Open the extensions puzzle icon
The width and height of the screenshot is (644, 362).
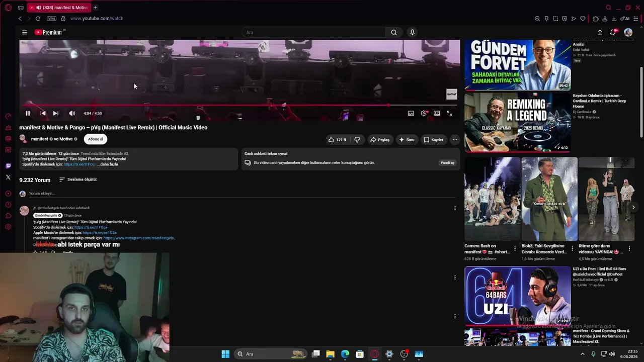pos(596,19)
